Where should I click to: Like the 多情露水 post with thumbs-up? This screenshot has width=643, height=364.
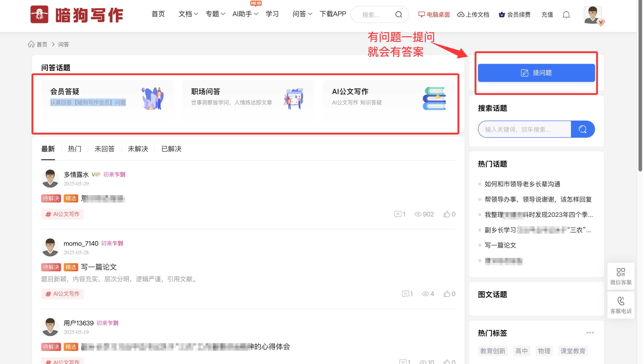point(447,214)
